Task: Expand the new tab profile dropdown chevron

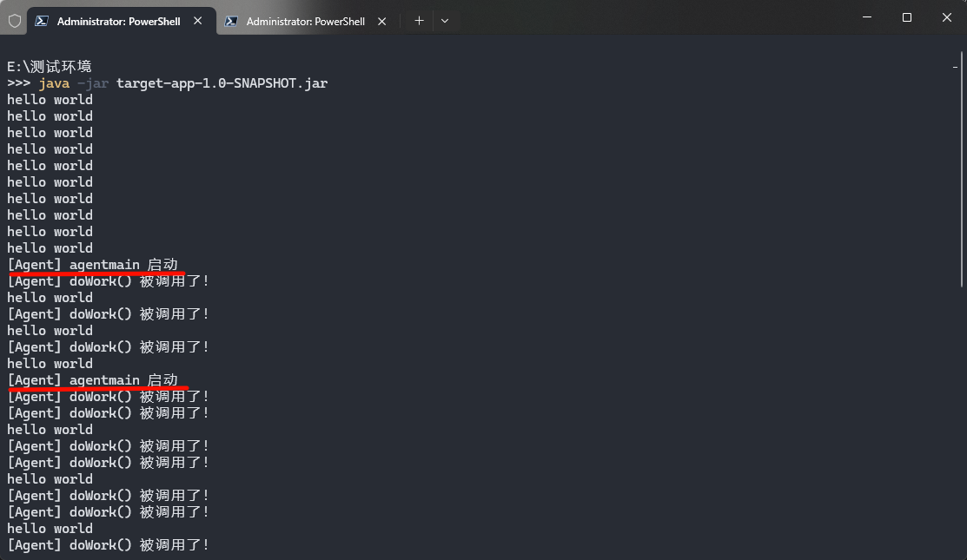Action: (445, 21)
